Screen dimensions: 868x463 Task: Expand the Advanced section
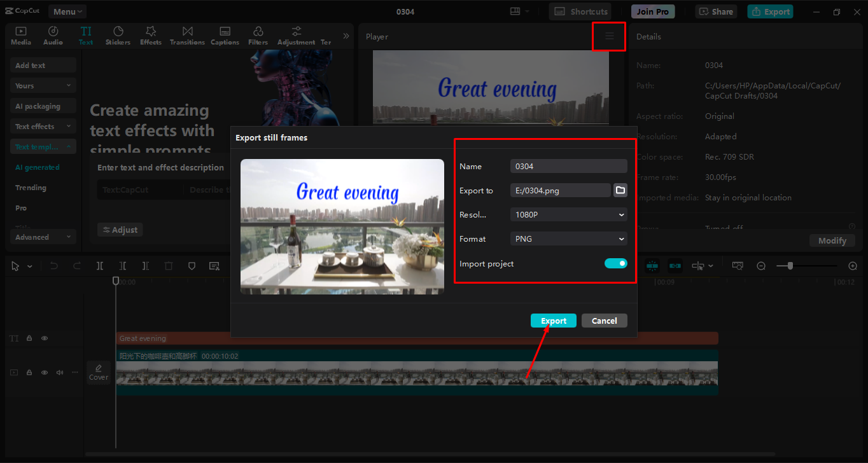tap(43, 236)
